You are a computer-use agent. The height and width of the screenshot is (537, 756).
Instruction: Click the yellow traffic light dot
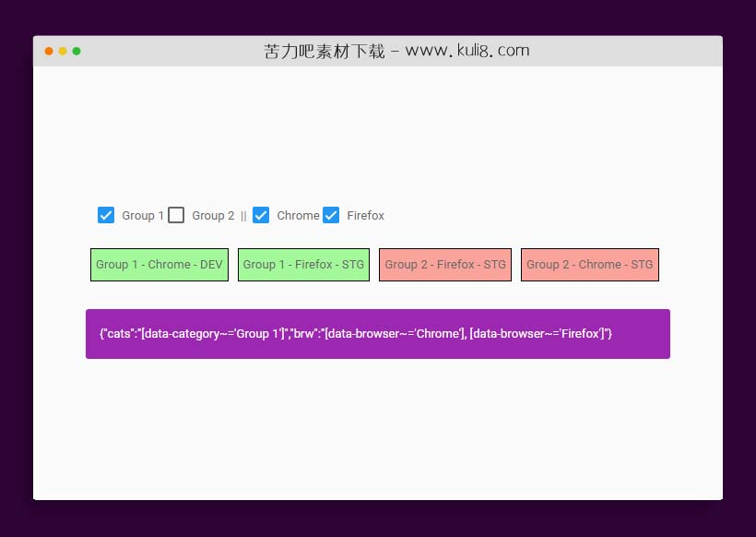coord(62,52)
